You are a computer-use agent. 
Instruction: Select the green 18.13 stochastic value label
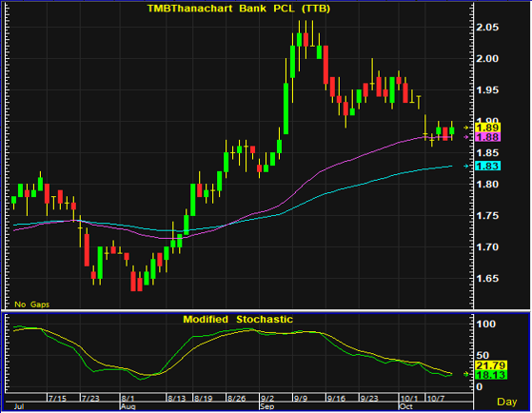(x=491, y=375)
